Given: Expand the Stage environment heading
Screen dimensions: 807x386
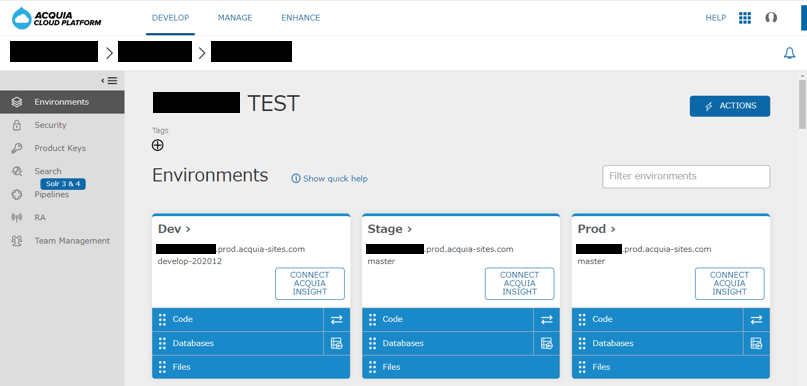Looking at the screenshot, I should tap(390, 229).
